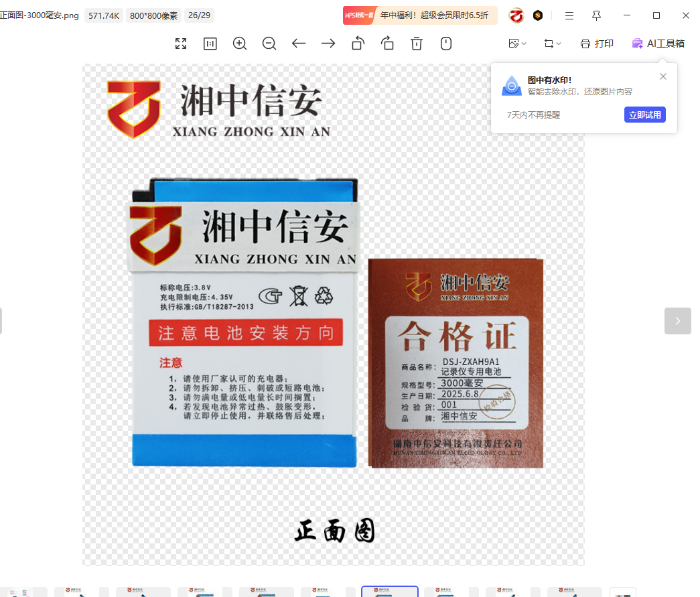Image resolution: width=700 pixels, height=597 pixels.
Task: Show image at 1:1 actual size
Action: pyautogui.click(x=210, y=44)
